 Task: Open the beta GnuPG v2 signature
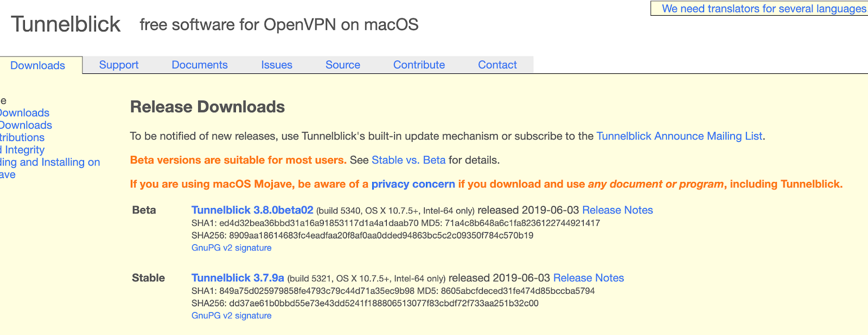click(231, 248)
